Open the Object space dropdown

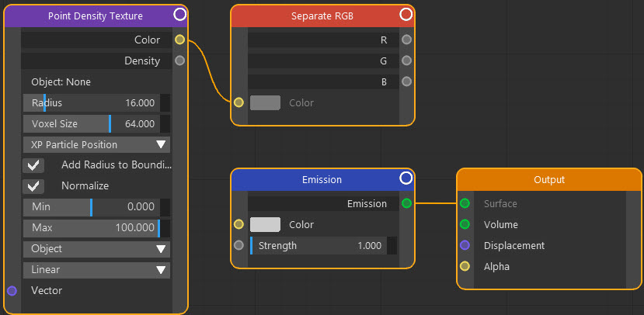96,249
